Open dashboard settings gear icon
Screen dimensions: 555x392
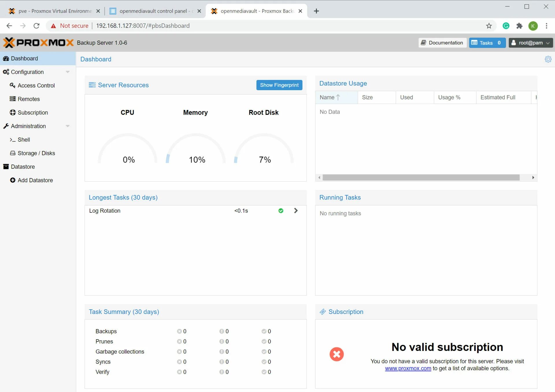tap(548, 59)
